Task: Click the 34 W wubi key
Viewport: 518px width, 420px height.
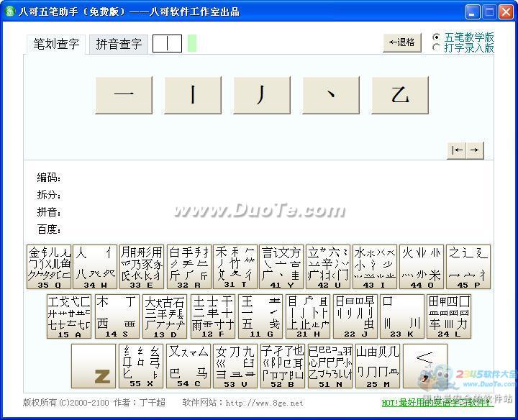Action: pyautogui.click(x=95, y=267)
